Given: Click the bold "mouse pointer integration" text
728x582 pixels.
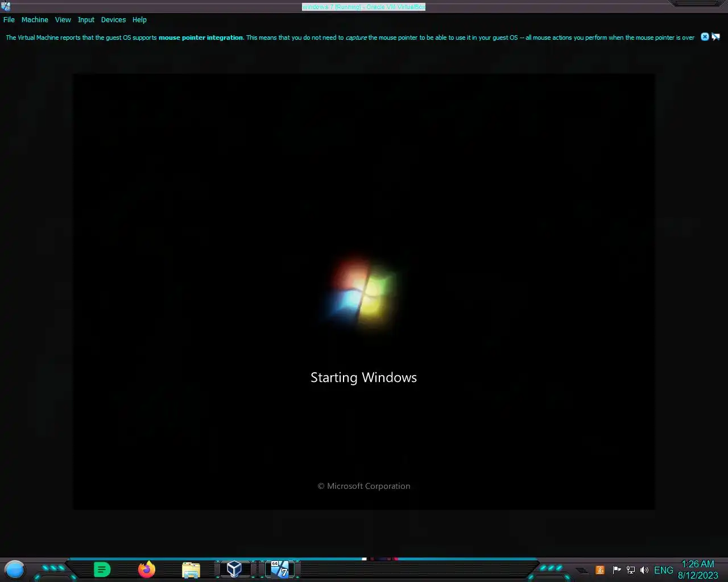Looking at the screenshot, I should pyautogui.click(x=201, y=38).
